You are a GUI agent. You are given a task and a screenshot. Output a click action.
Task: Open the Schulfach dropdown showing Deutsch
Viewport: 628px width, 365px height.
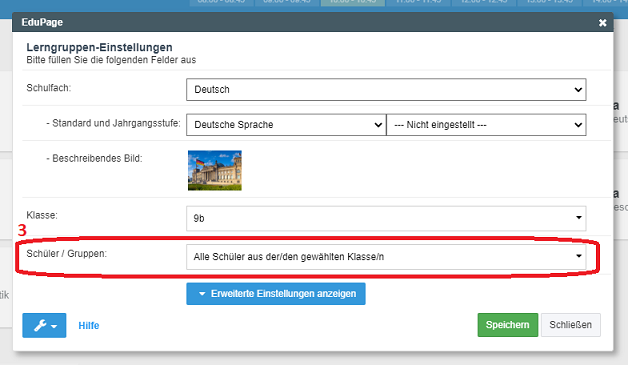386,89
